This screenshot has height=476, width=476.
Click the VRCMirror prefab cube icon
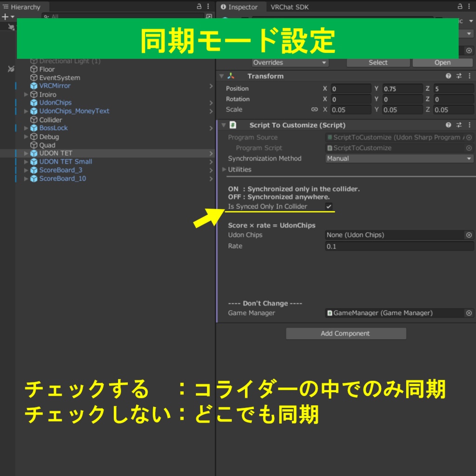pos(33,86)
